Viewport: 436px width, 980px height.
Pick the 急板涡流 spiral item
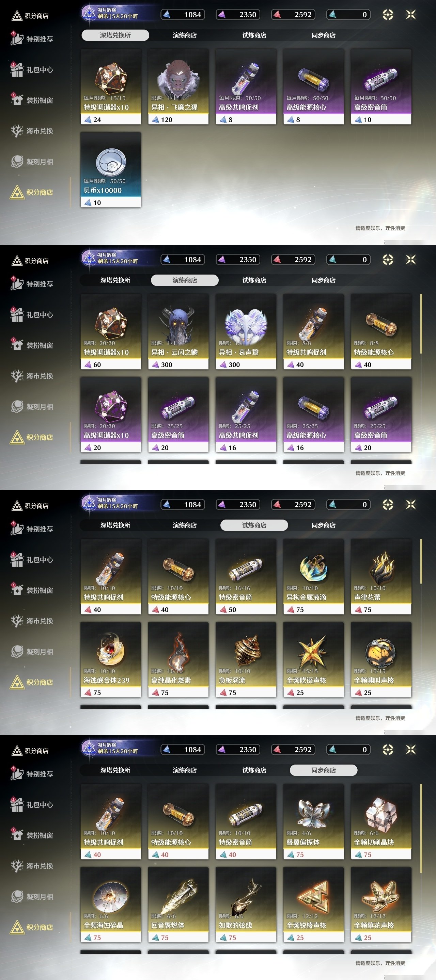pos(246,660)
